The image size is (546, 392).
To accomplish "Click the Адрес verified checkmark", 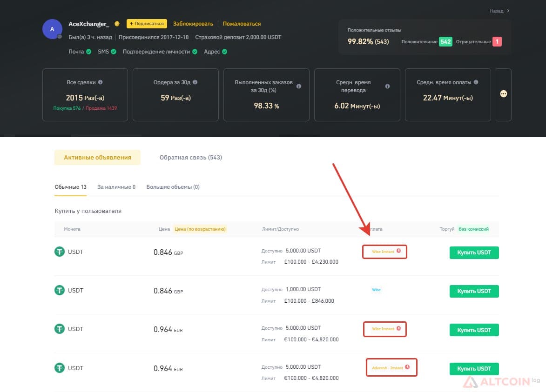I will click(225, 52).
